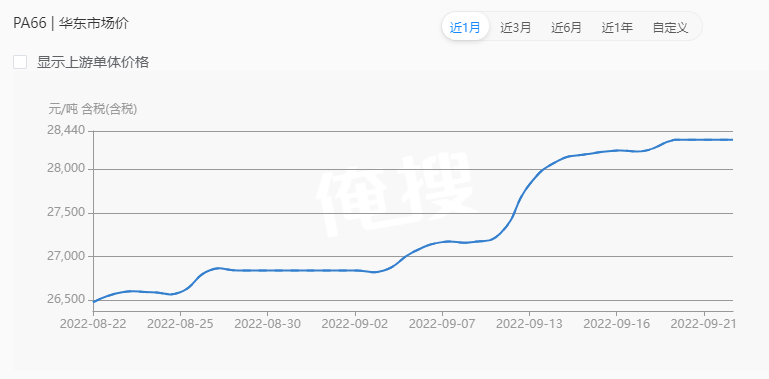Show the 近1年 price history
This screenshot has height=379, width=769.
617,27
